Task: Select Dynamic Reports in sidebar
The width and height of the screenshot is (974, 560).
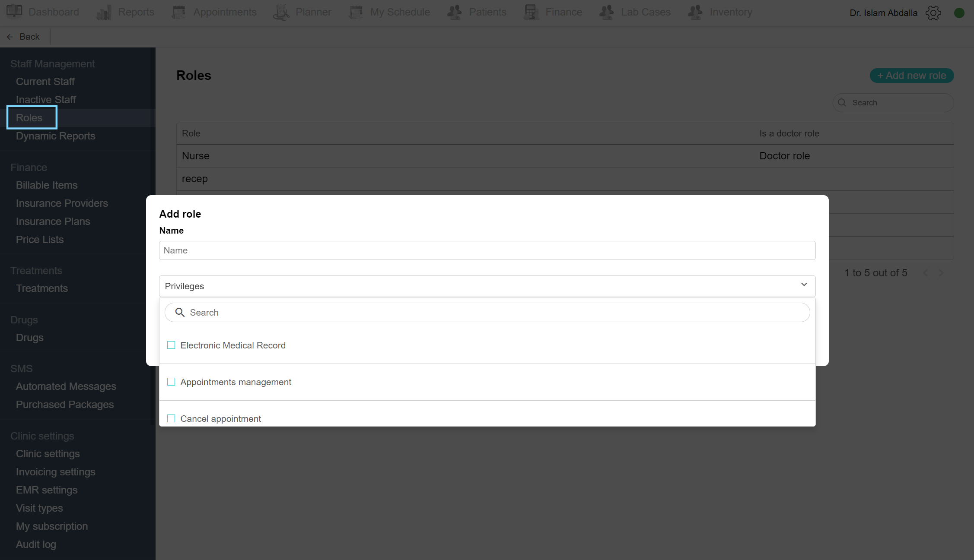Action: (x=55, y=136)
